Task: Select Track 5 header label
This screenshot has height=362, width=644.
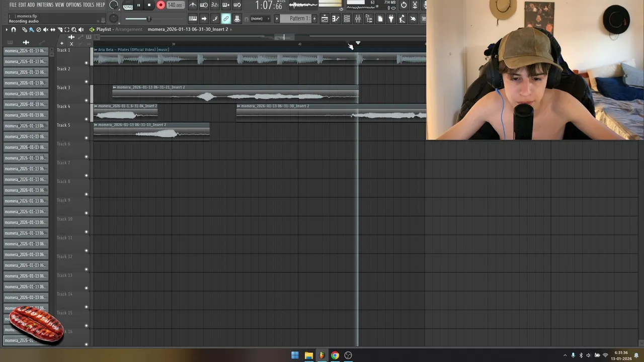Action: tap(63, 125)
